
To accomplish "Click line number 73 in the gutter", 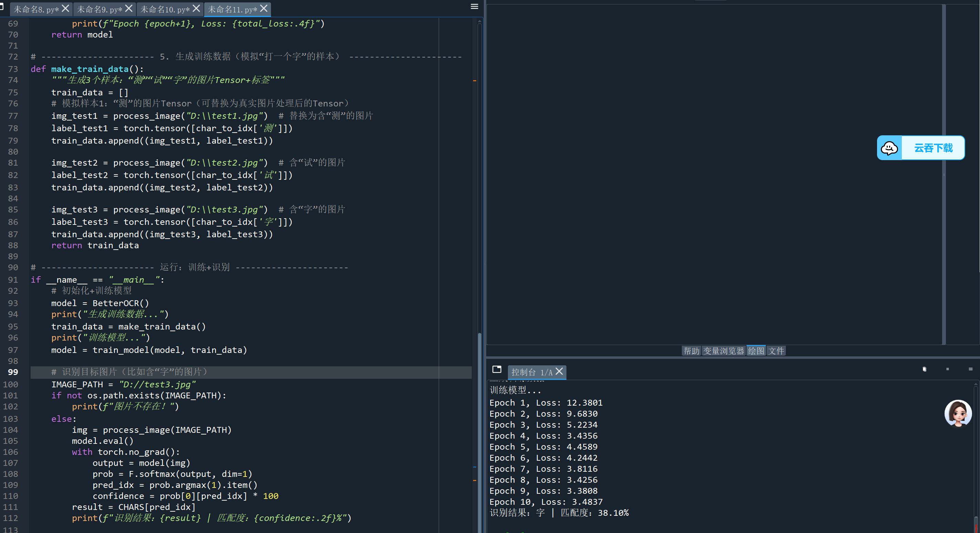I will point(13,69).
